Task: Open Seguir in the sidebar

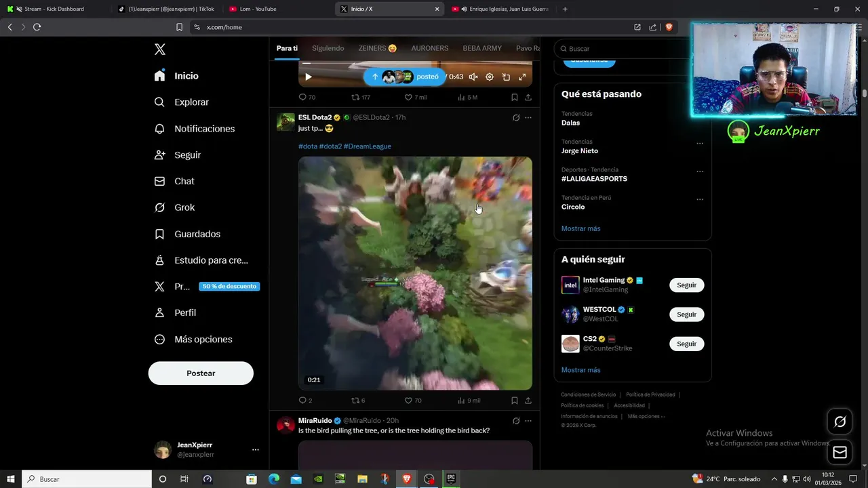Action: 178,155
